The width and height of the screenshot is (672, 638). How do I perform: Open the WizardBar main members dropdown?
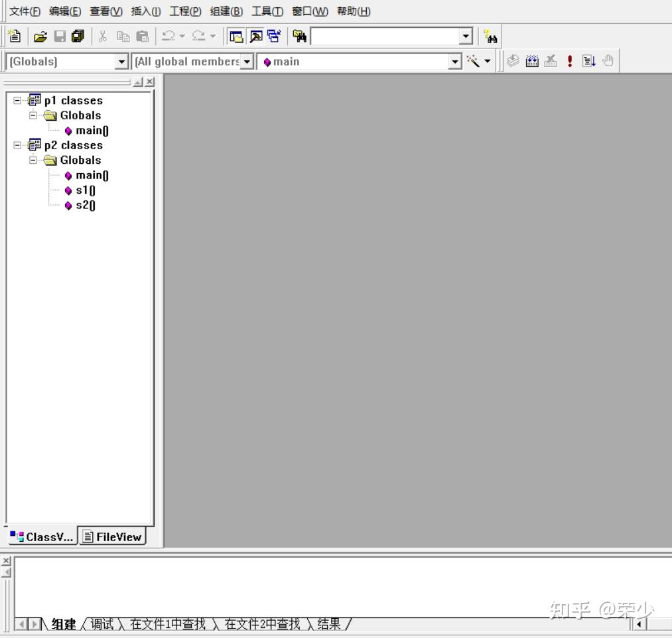pos(455,61)
